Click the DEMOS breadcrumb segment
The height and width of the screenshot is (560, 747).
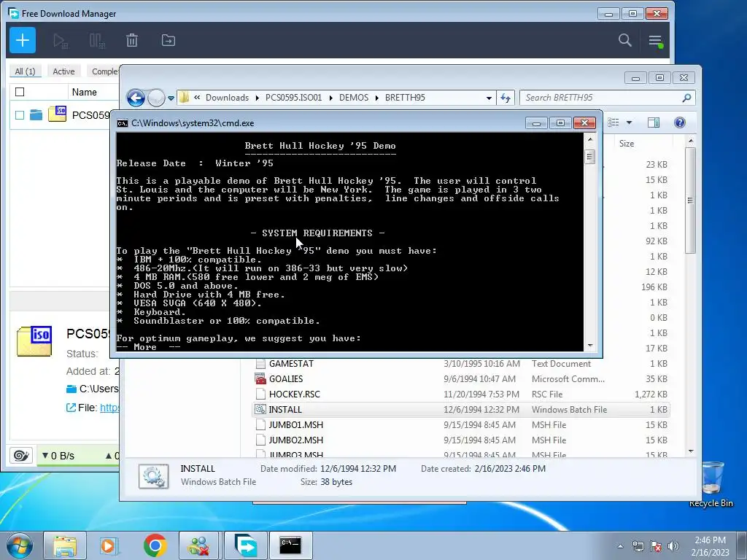coord(354,98)
